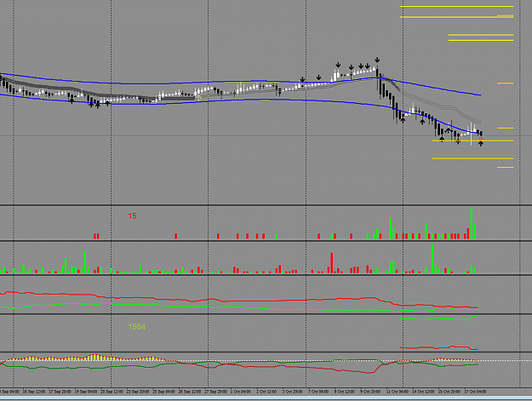The width and height of the screenshot is (532, 401).
Task: Select the "11 Oct 04:00" time axis label
Action: 398,392
